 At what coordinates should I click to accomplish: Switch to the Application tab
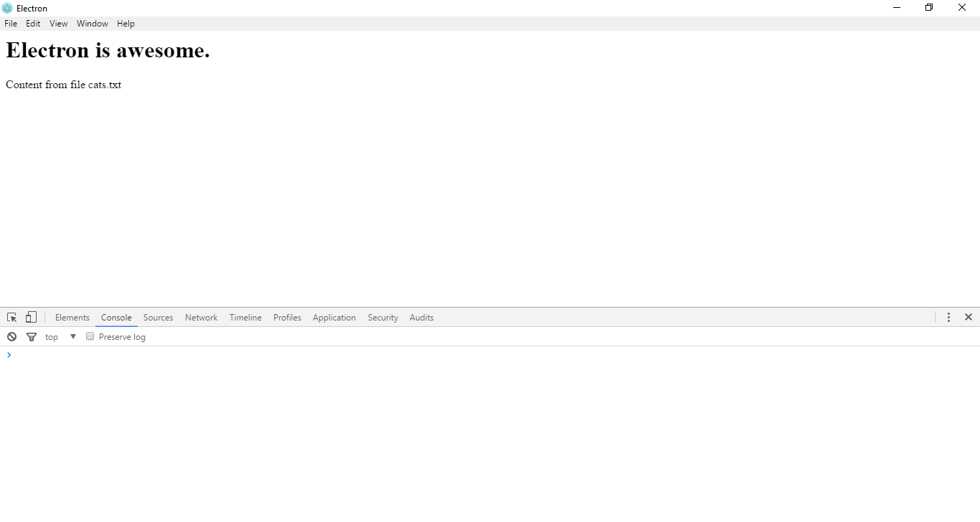[334, 318]
